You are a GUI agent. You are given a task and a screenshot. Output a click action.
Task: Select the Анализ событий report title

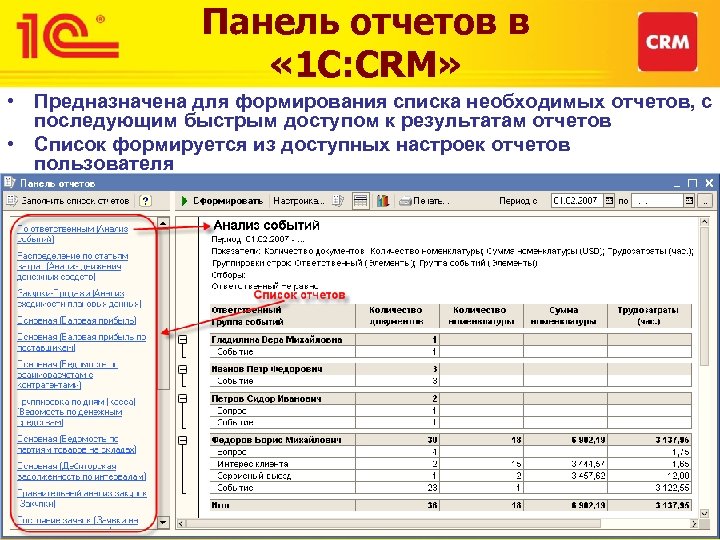[266, 225]
